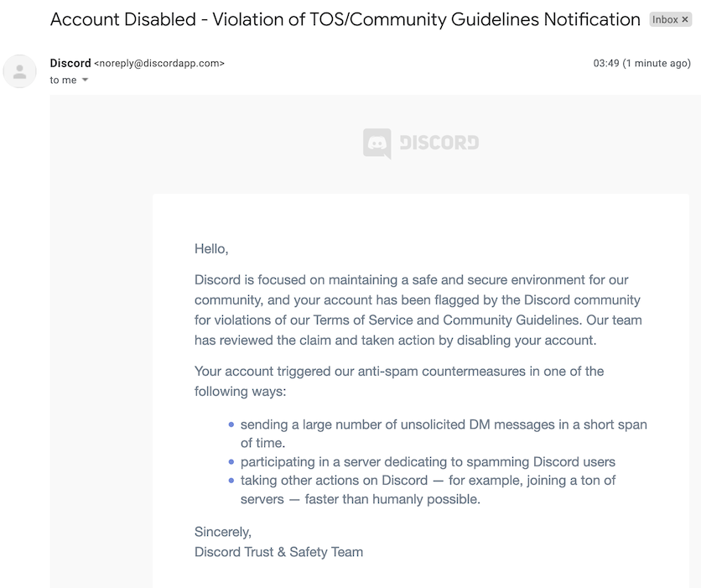Image resolution: width=701 pixels, height=588 pixels.
Task: Click the sender's circular avatar icon
Action: pos(18,71)
